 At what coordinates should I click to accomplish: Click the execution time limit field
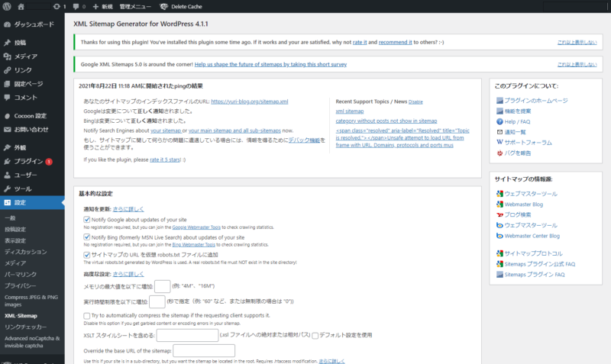[x=157, y=301]
